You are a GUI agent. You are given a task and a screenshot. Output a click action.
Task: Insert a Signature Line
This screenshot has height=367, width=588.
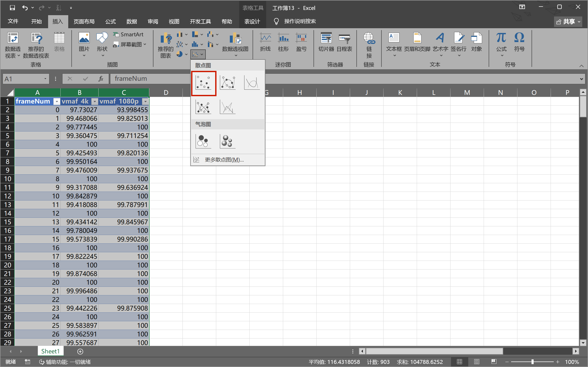(x=459, y=44)
